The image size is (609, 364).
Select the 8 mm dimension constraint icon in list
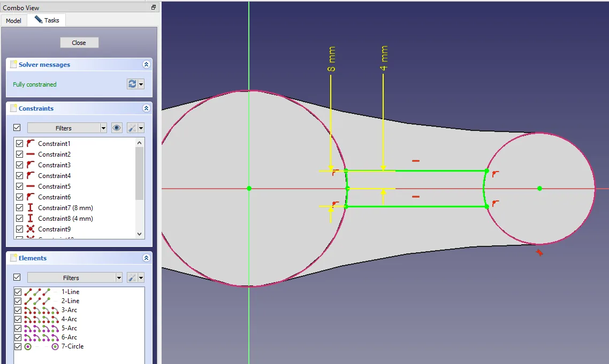(x=31, y=207)
